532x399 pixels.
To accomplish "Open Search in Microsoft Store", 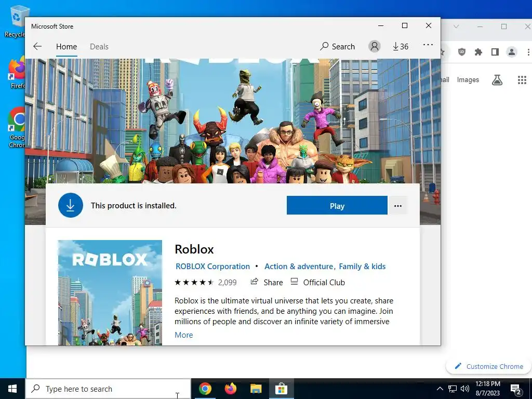I will pyautogui.click(x=337, y=46).
